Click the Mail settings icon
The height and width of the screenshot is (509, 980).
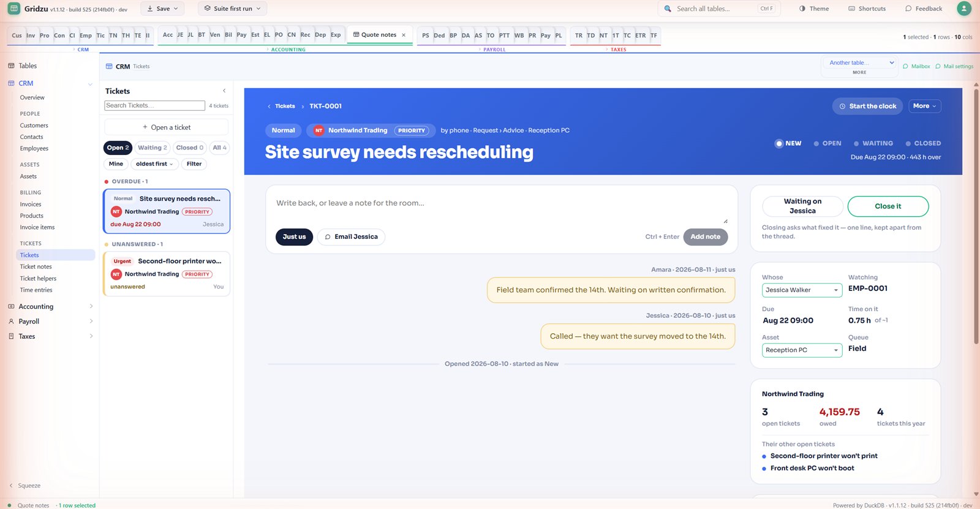click(x=938, y=66)
